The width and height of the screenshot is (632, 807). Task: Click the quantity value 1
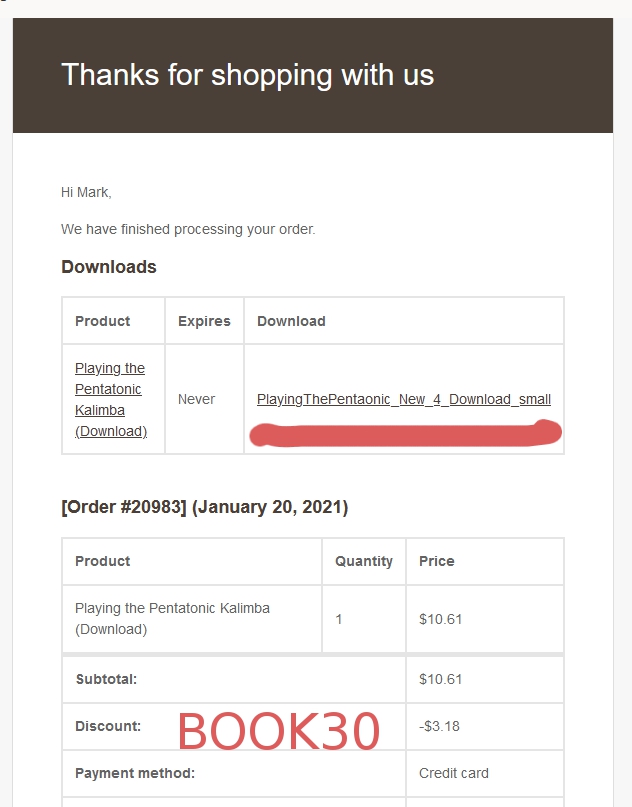[x=339, y=619]
